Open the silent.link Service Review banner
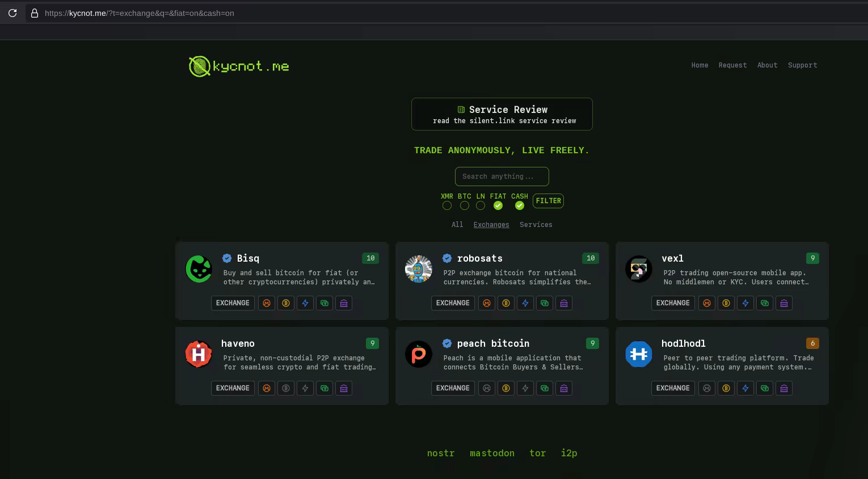 coord(502,114)
